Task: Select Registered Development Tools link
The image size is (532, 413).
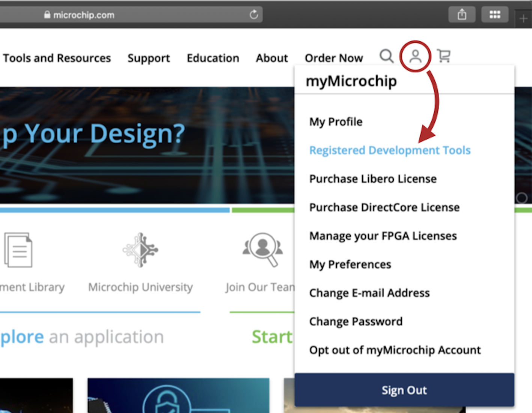Action: [x=390, y=150]
